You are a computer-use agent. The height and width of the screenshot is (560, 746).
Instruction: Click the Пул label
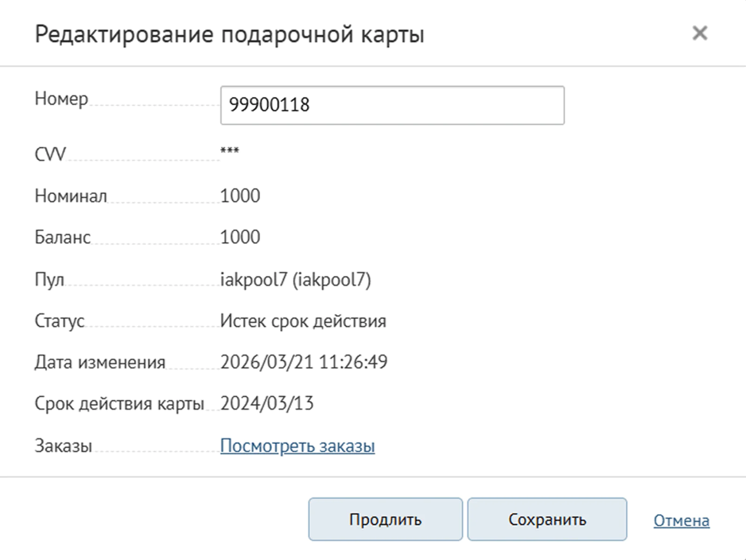[49, 280]
